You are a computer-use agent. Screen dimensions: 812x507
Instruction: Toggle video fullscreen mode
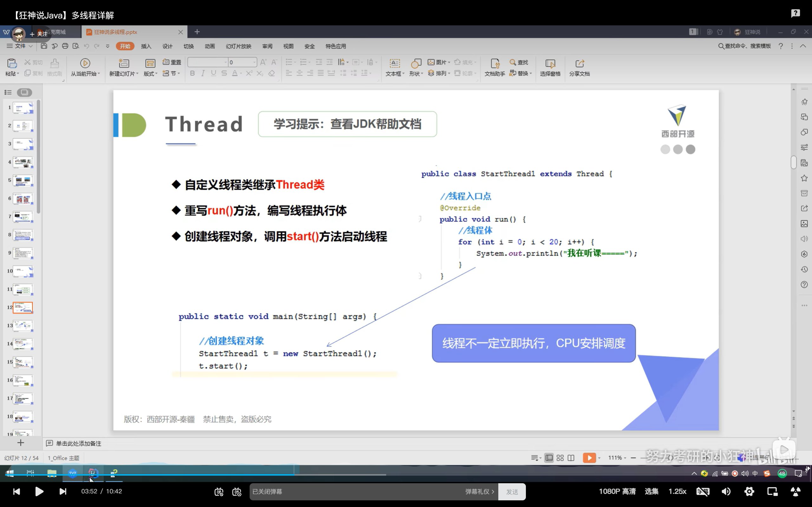[796, 491]
